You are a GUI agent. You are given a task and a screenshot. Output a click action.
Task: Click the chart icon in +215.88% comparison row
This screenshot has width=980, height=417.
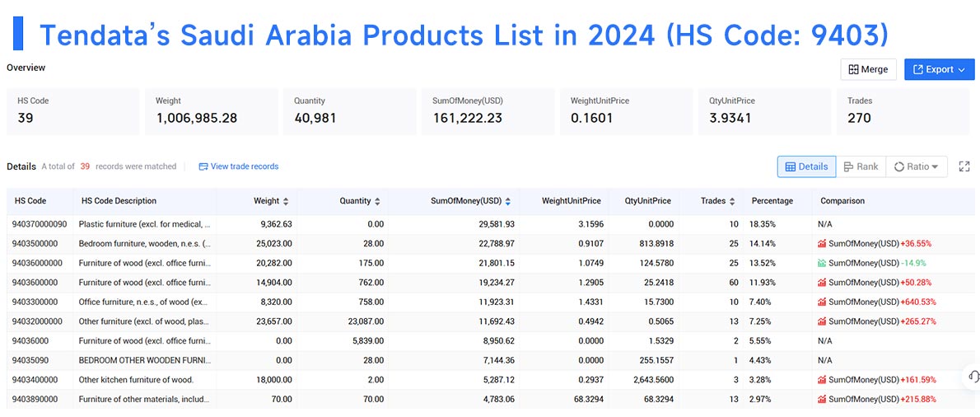click(x=822, y=398)
